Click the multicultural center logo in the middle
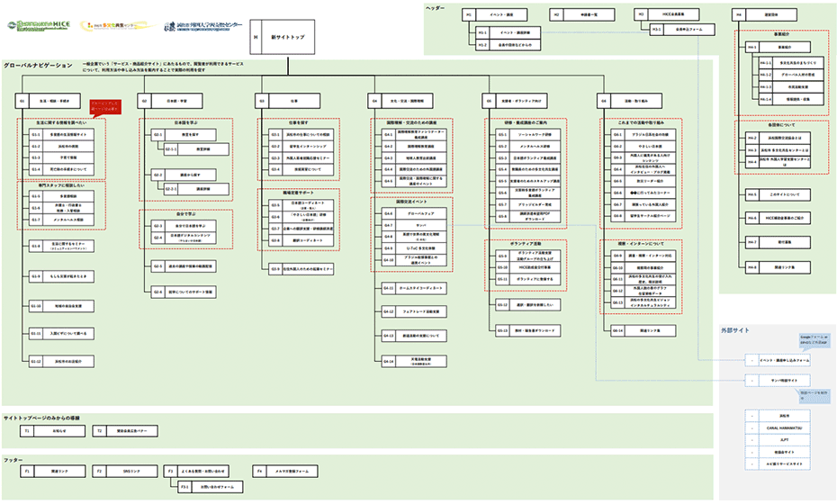Screen dimensions: 837x504 click(113, 27)
